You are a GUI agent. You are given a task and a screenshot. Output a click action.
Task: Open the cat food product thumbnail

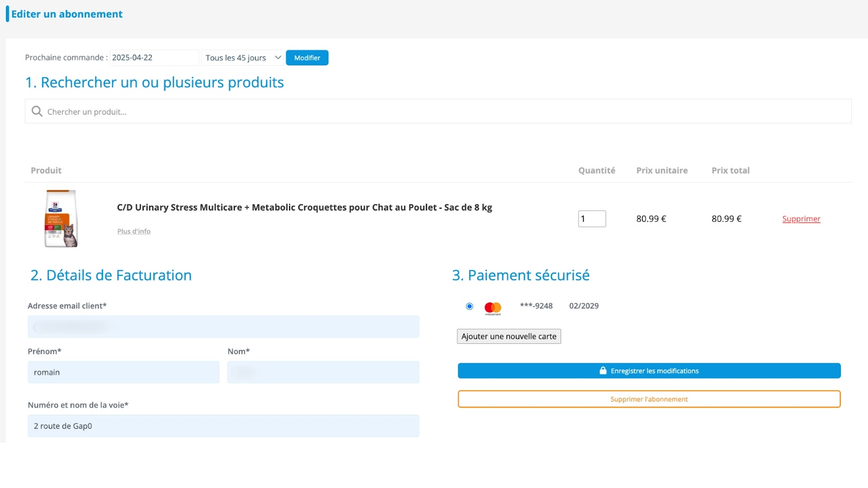61,219
